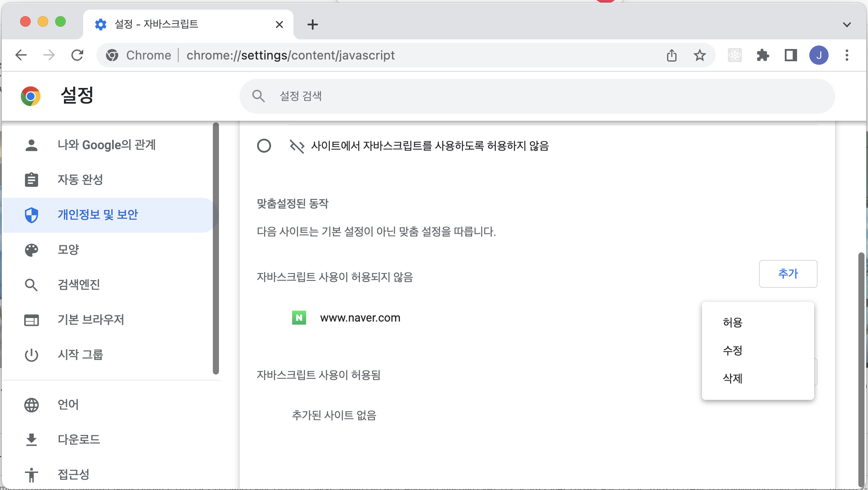This screenshot has width=868, height=490.
Task: Select don't allow sites JavaScript radio
Action: click(x=264, y=146)
